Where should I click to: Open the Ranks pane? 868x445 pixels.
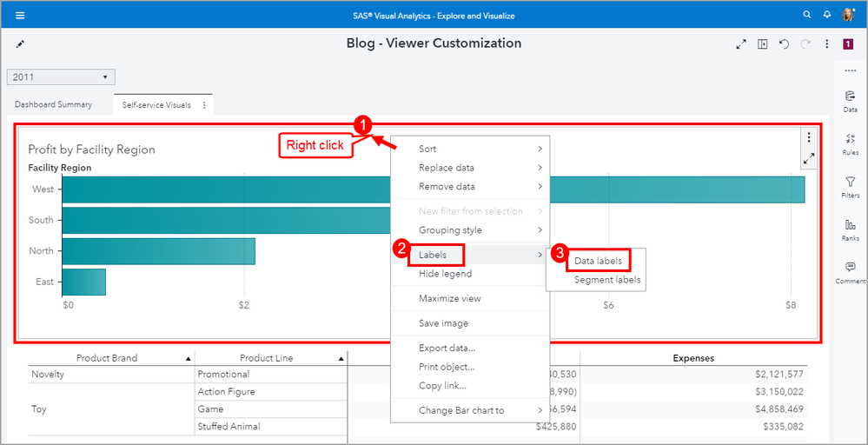[850, 229]
